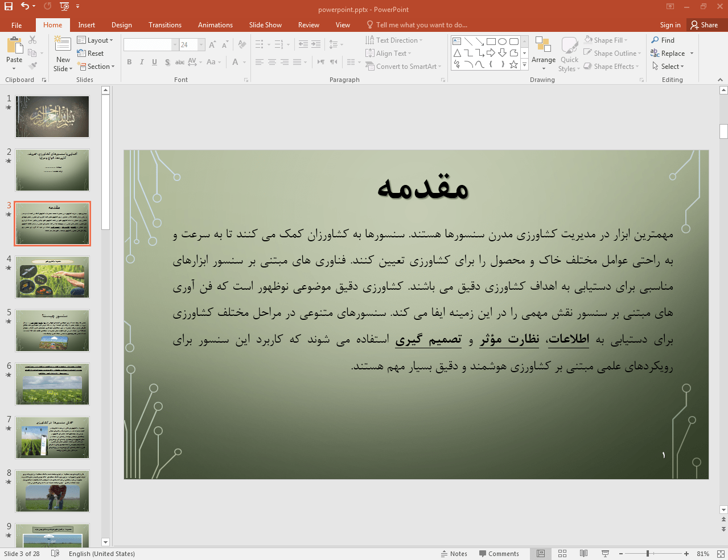Open the Arrange tool
The image size is (728, 560).
[x=543, y=55]
